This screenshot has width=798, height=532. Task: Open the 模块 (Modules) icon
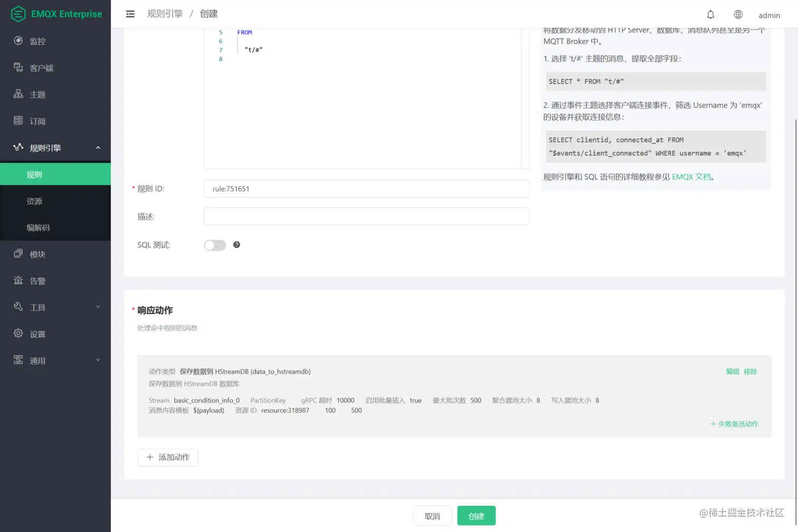18,254
